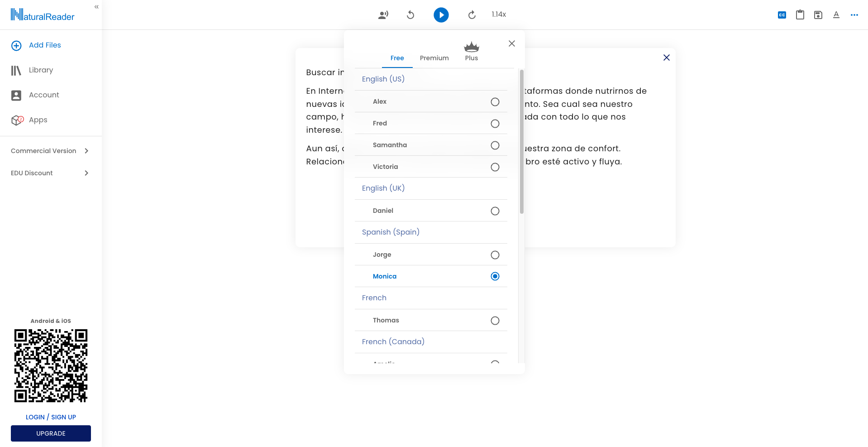Click the Victoria voice name

click(x=386, y=167)
